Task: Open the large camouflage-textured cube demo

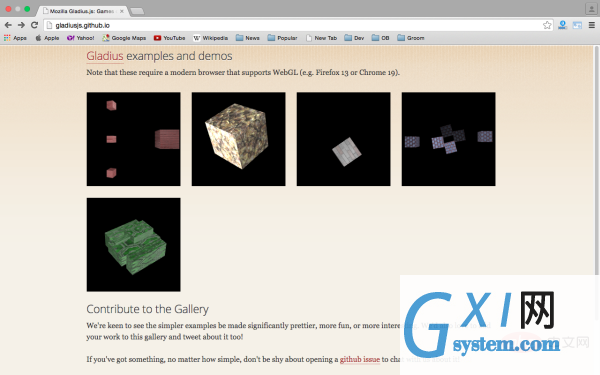Action: pyautogui.click(x=238, y=139)
